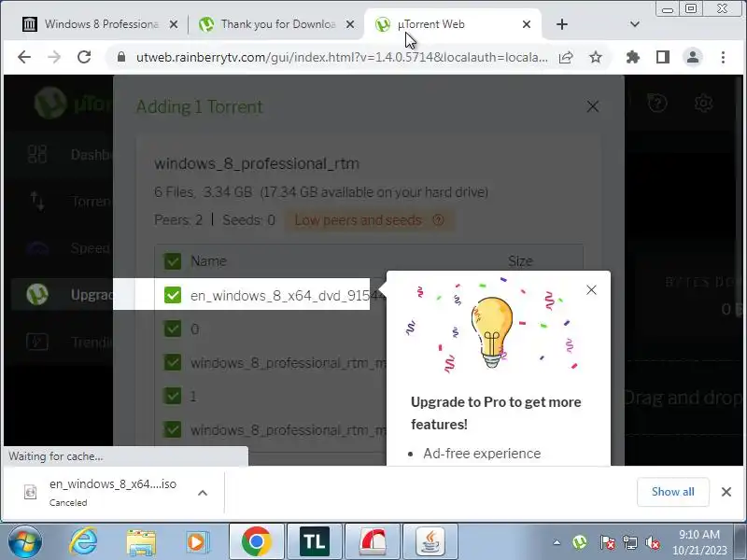View site info via the lock icon
The height and width of the screenshot is (560, 747).
pos(121,57)
